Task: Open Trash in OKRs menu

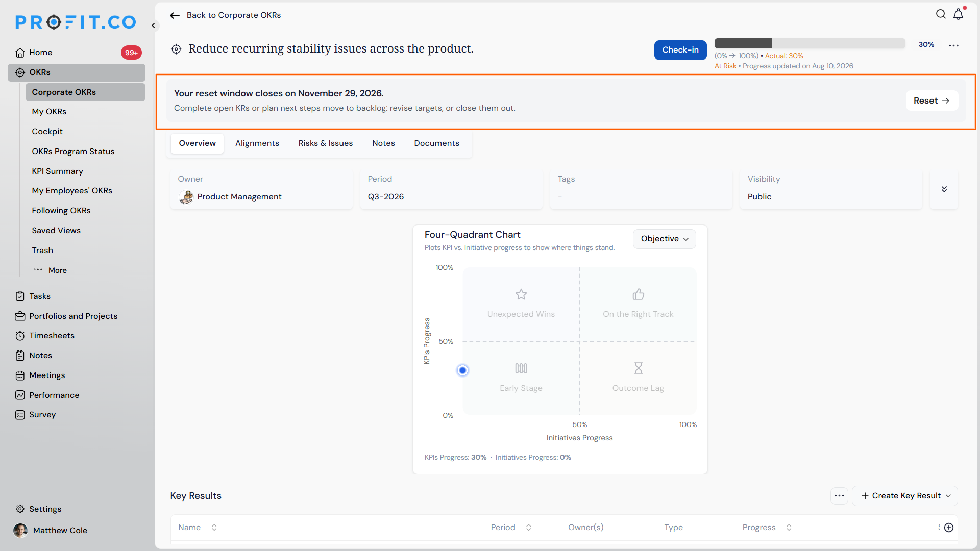Action: coord(42,251)
